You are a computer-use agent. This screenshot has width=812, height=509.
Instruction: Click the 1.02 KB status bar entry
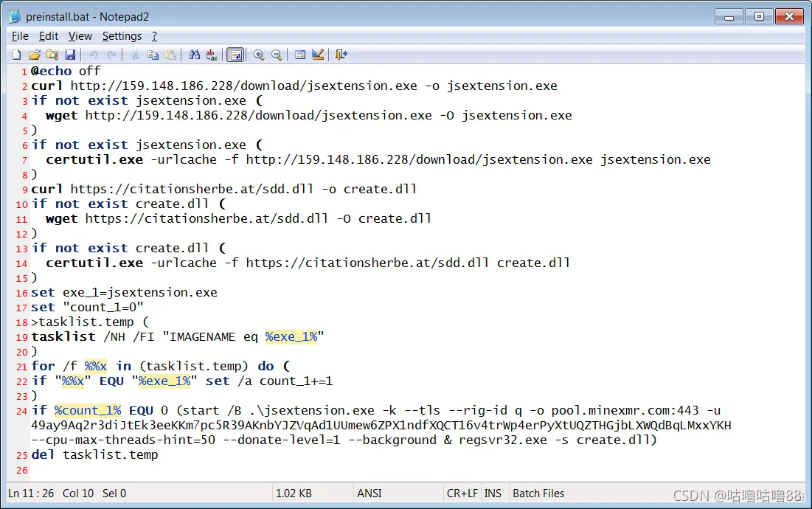coord(294,494)
